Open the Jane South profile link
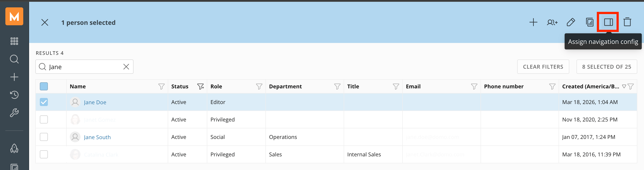644x170 pixels. 97,137
